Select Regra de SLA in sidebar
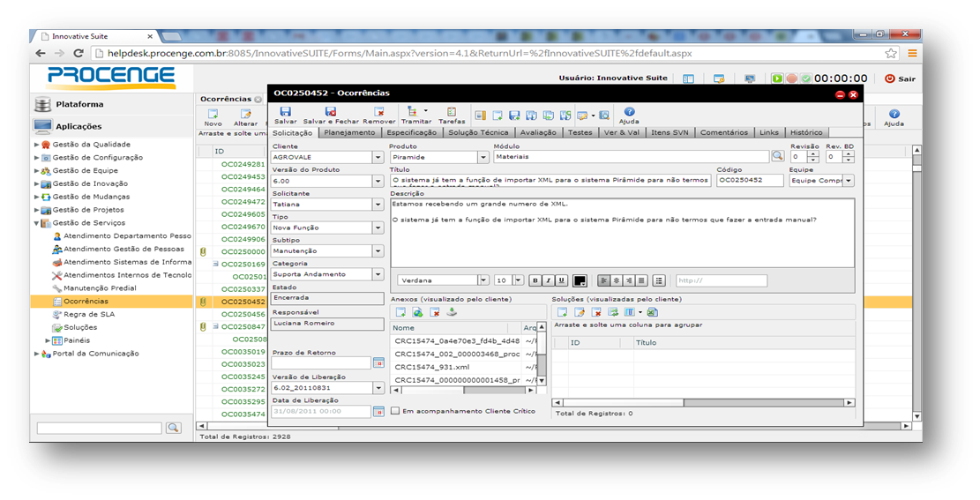This screenshot has width=980, height=500. point(89,315)
